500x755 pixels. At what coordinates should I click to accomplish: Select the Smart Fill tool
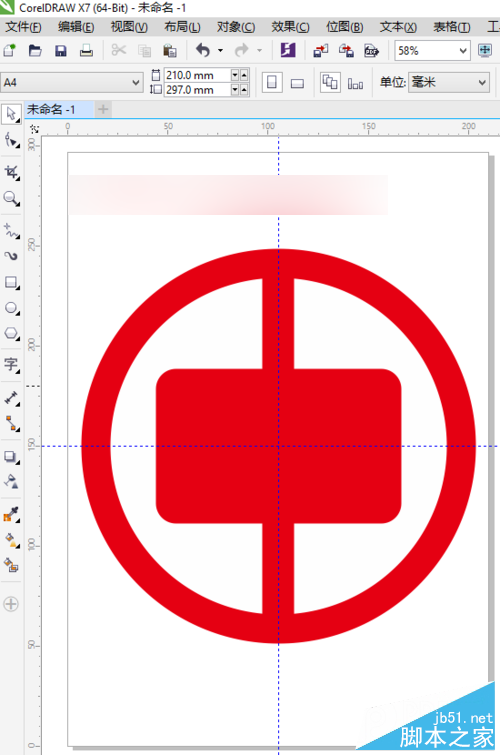pos(11,565)
